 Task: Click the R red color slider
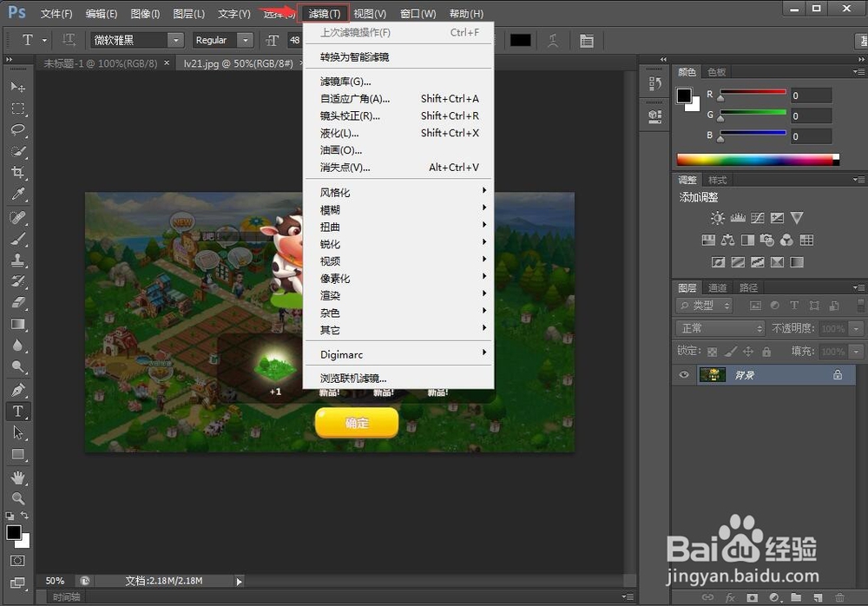click(753, 92)
